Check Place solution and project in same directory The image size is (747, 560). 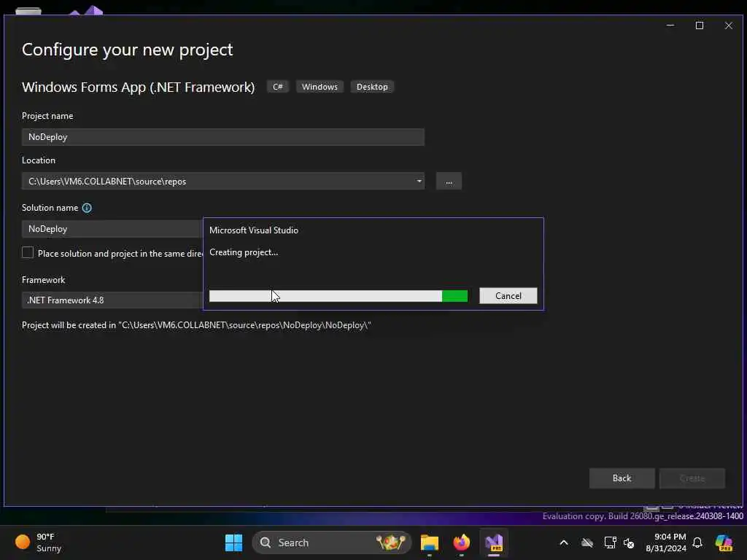point(28,253)
